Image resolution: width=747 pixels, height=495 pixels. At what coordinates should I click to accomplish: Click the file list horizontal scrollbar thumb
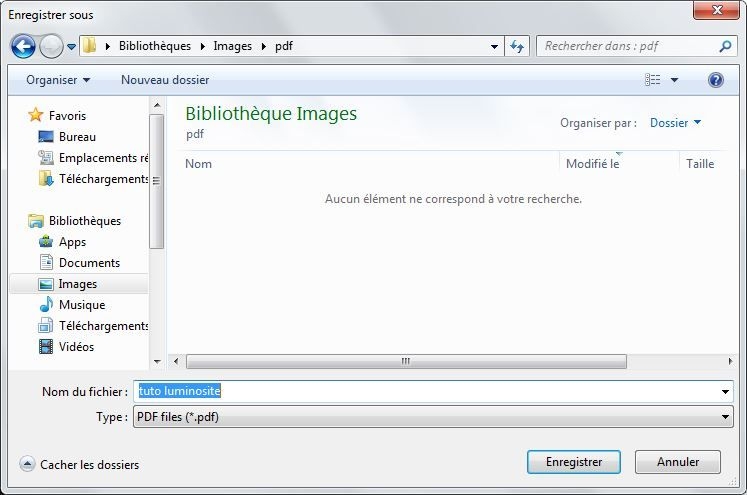(x=406, y=361)
